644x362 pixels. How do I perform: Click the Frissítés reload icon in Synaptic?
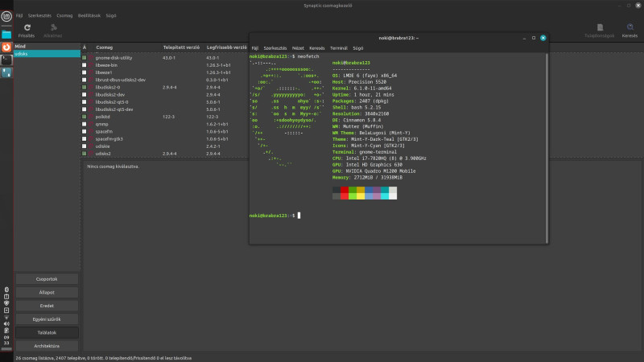point(27,27)
